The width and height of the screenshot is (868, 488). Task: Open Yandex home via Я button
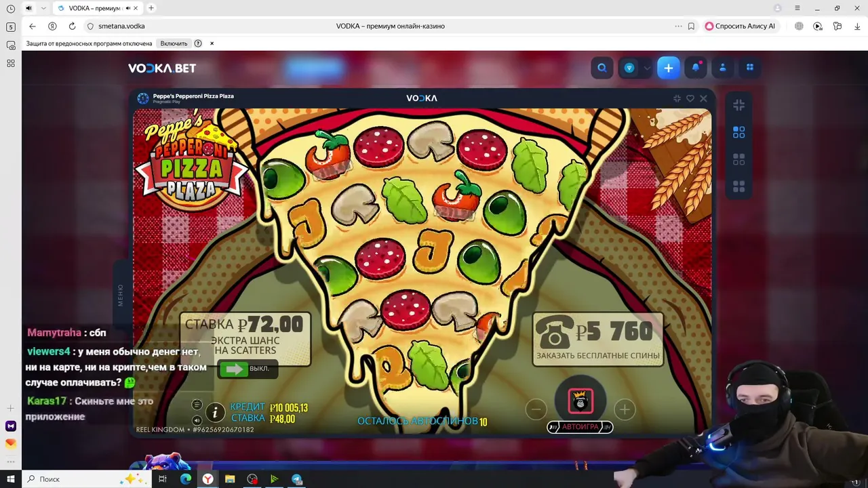pos(52,26)
